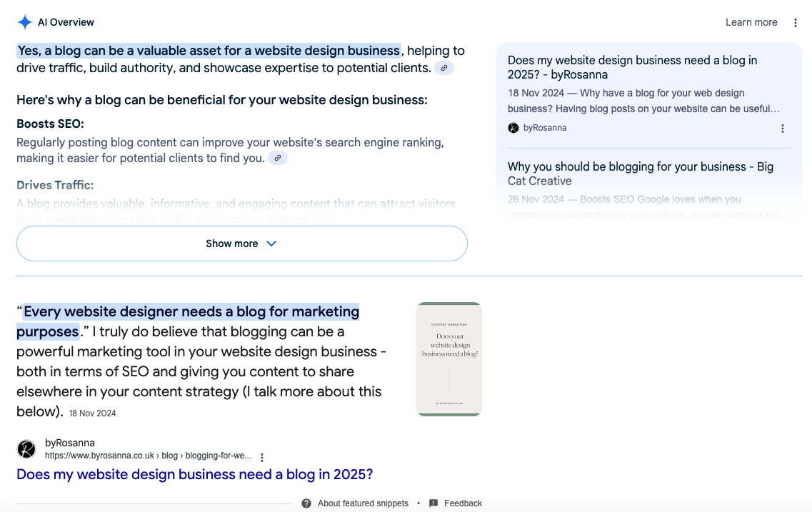This screenshot has height=512, width=812.
Task: Click the Learn more link
Action: 751,22
